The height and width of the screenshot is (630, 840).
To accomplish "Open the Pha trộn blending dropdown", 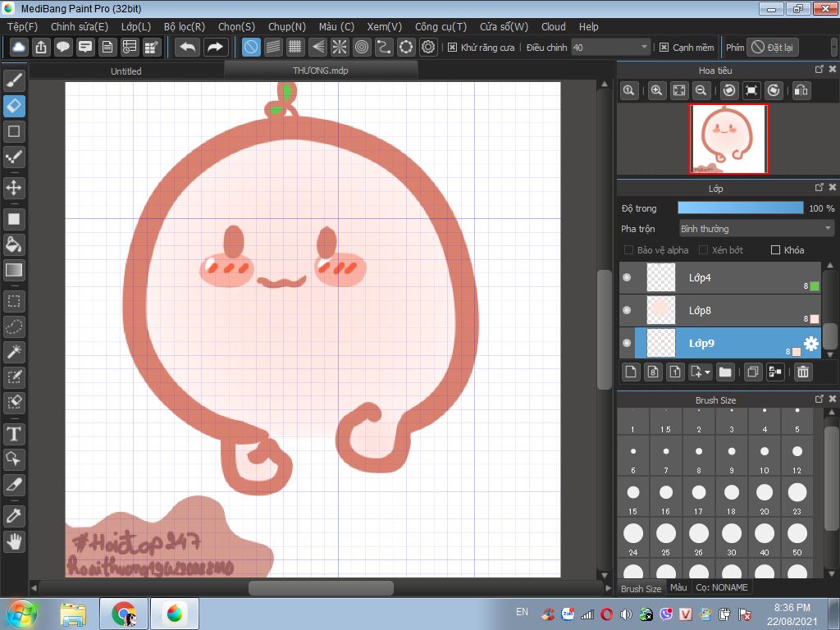I will pos(756,229).
